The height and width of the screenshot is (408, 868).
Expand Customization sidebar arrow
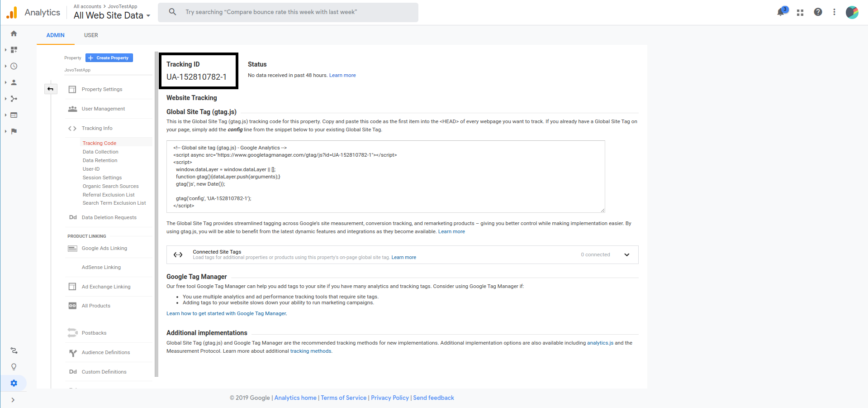pyautogui.click(x=5, y=50)
